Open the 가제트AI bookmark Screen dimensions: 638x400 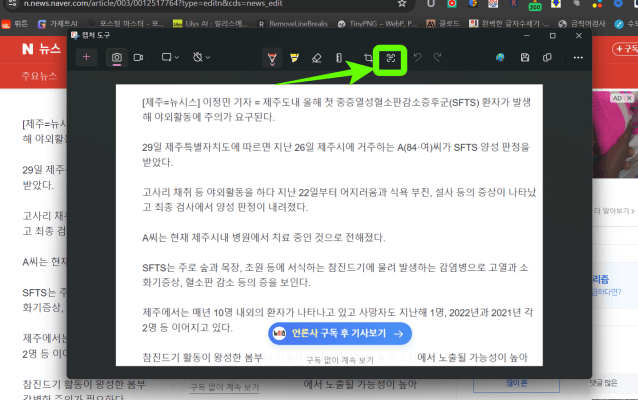click(x=57, y=24)
